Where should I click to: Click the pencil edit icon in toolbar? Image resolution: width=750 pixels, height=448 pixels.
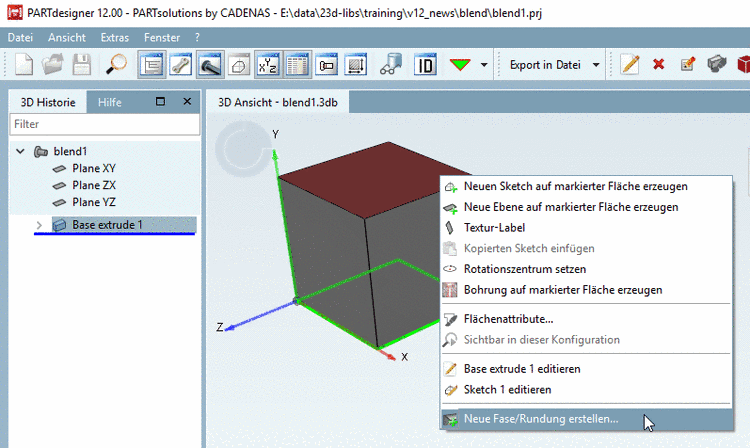click(629, 64)
